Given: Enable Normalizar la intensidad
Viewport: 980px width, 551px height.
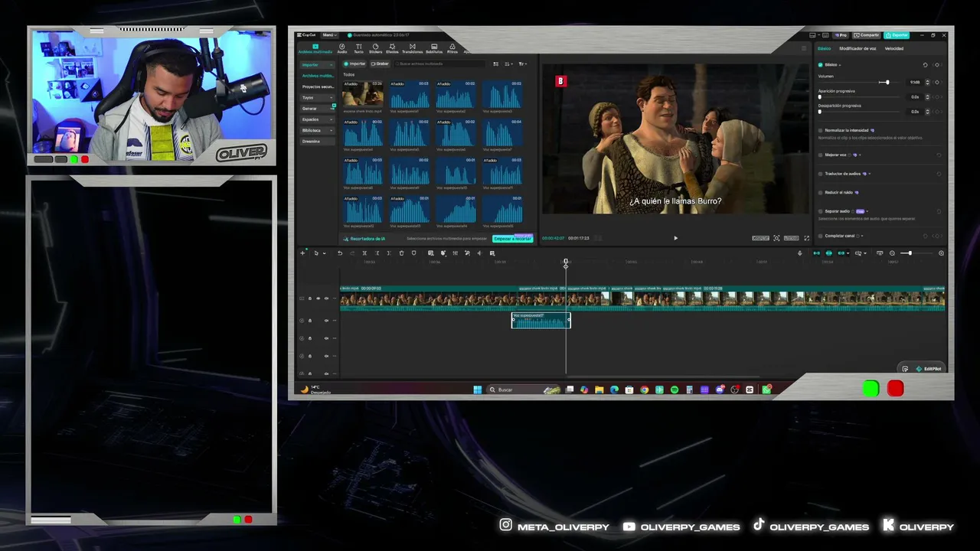Looking at the screenshot, I should (821, 130).
